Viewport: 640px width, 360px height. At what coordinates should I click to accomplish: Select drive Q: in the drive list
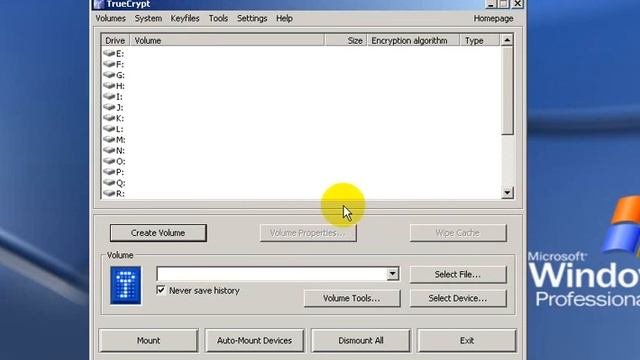(114, 183)
